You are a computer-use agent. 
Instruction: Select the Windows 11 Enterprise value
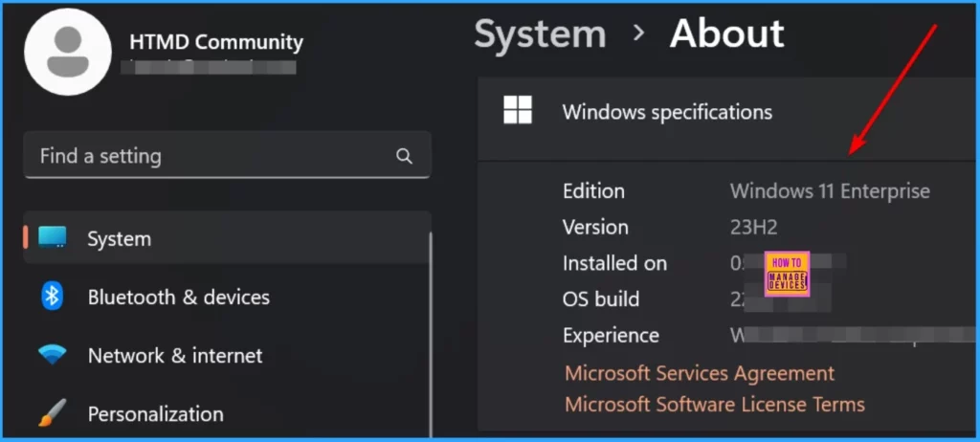tap(830, 191)
